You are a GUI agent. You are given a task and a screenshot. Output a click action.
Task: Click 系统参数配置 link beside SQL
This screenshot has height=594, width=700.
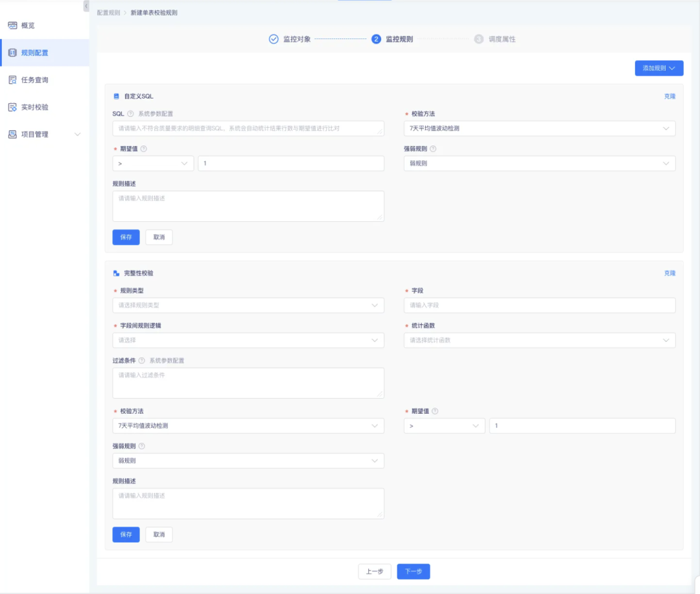[156, 114]
